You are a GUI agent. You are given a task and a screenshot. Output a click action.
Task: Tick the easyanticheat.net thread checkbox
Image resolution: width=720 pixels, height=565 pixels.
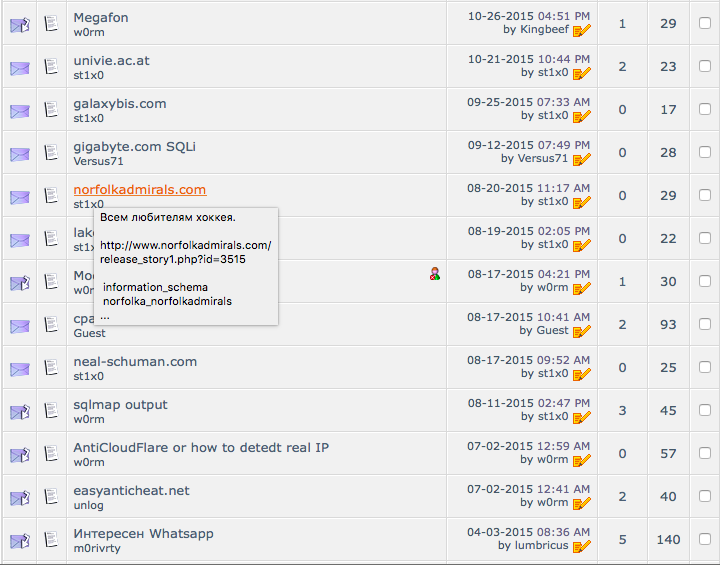point(705,496)
